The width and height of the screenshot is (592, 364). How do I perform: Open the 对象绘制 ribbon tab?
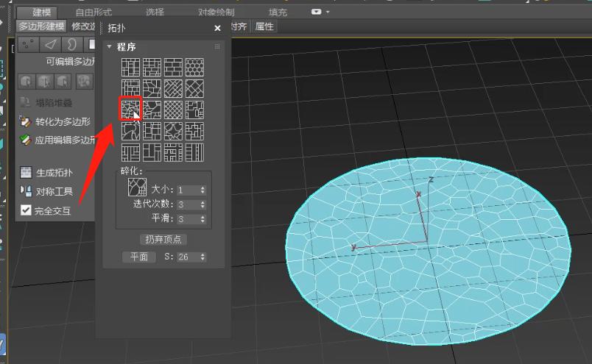(216, 12)
